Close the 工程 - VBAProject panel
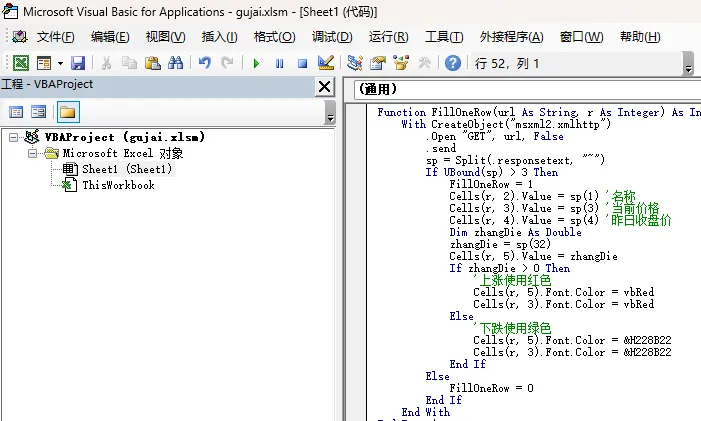 [325, 86]
